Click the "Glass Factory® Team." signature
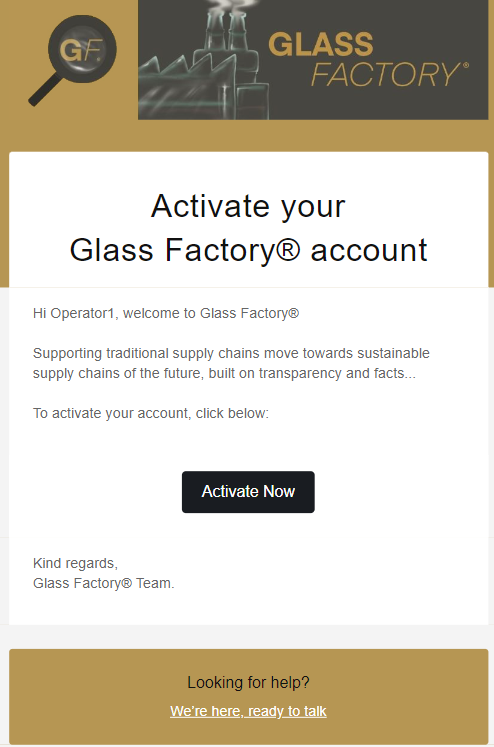This screenshot has height=747, width=494. click(x=103, y=583)
